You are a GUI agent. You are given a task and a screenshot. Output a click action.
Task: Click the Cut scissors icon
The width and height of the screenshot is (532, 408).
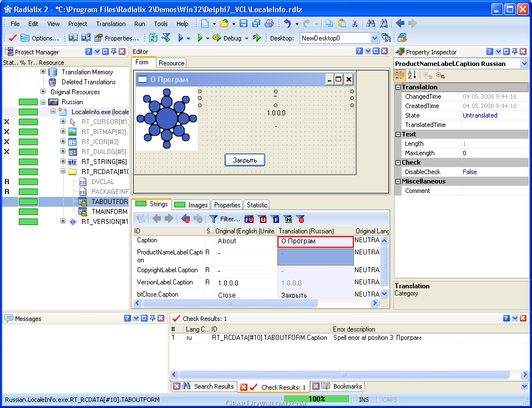coord(355,24)
